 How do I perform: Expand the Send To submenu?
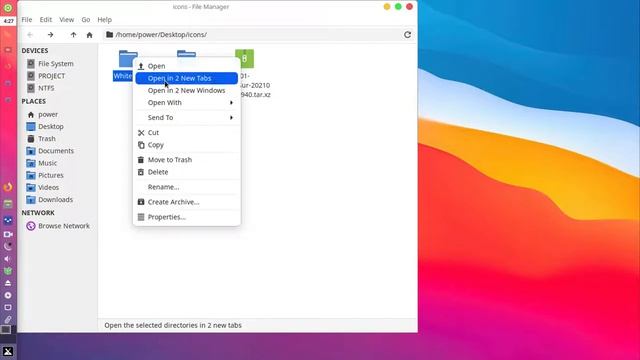point(187,118)
